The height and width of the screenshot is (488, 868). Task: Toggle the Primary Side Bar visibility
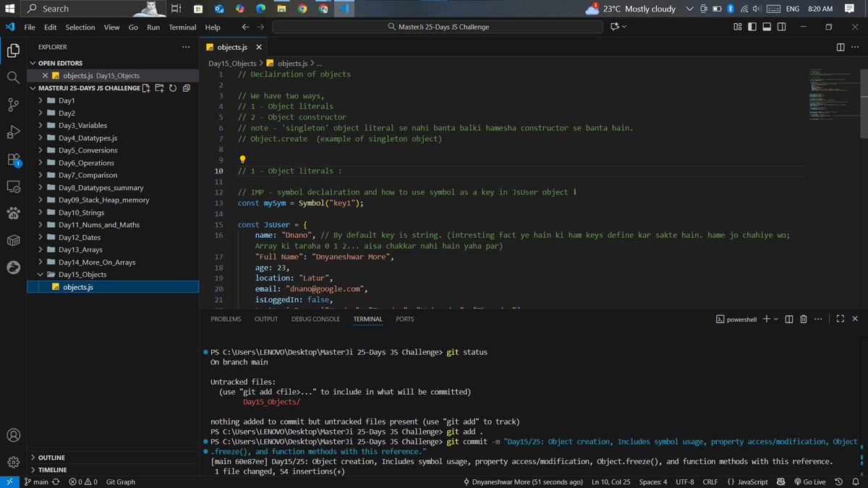(x=752, y=27)
